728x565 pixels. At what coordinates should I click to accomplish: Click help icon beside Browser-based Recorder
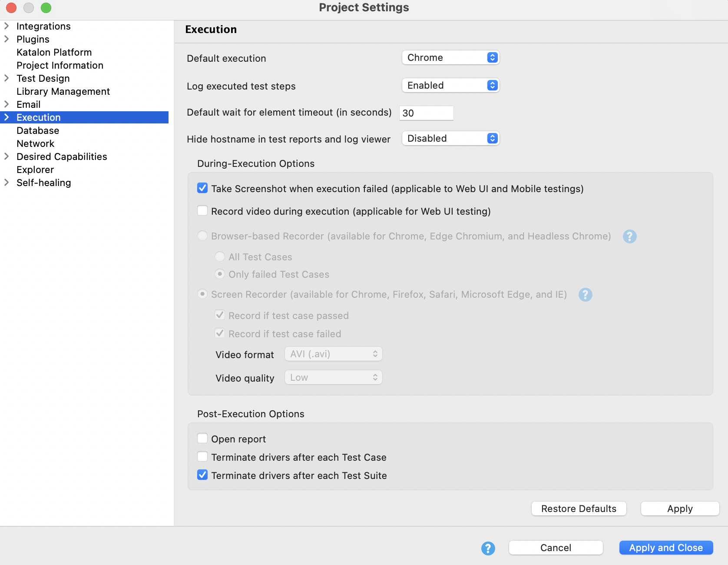click(x=629, y=236)
